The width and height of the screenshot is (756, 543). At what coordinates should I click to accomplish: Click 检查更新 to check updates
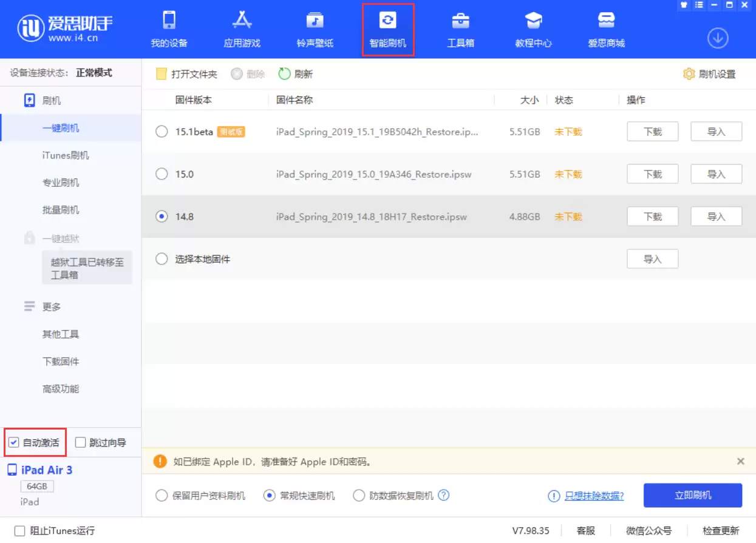click(x=721, y=531)
